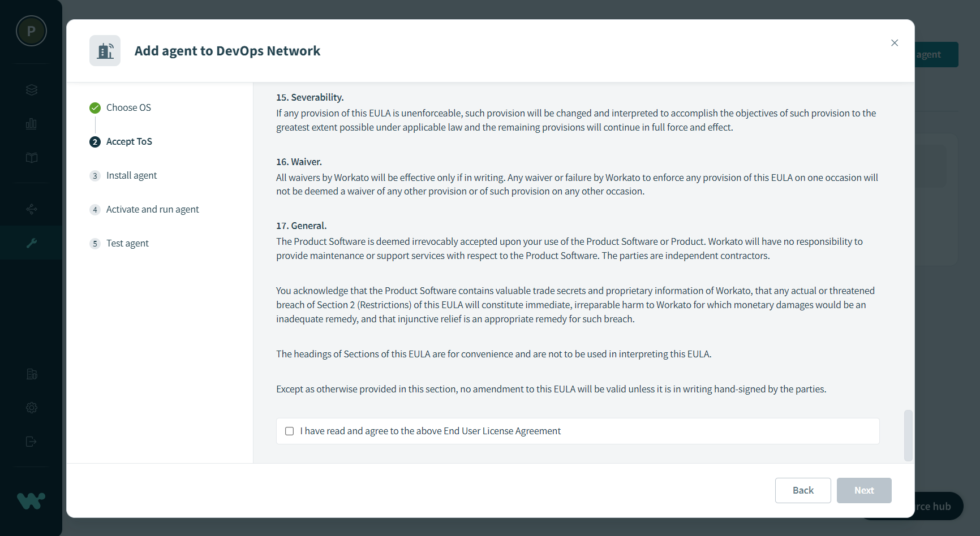Go to the Choose OS step

coord(128,107)
